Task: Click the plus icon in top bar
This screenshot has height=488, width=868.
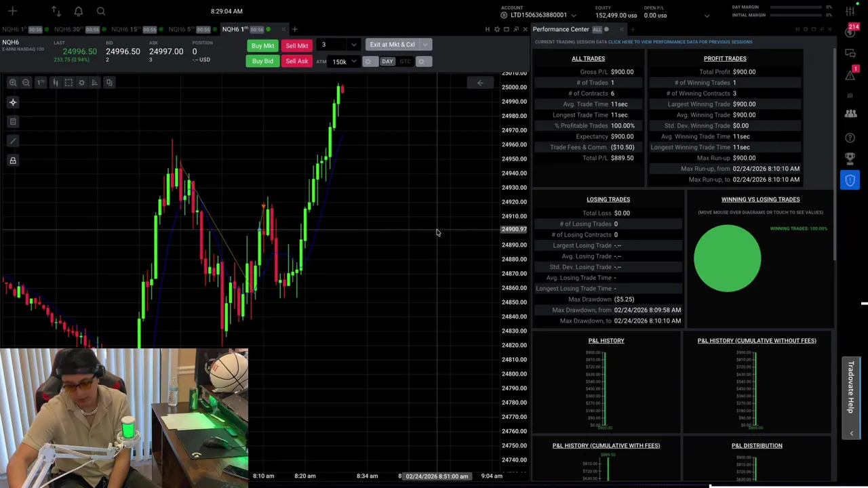Action: point(12,11)
